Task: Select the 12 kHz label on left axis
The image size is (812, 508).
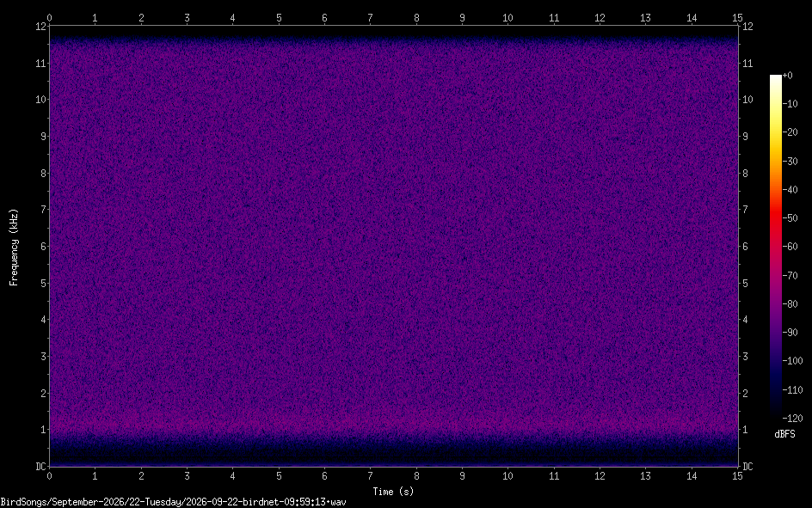Action: [41, 27]
